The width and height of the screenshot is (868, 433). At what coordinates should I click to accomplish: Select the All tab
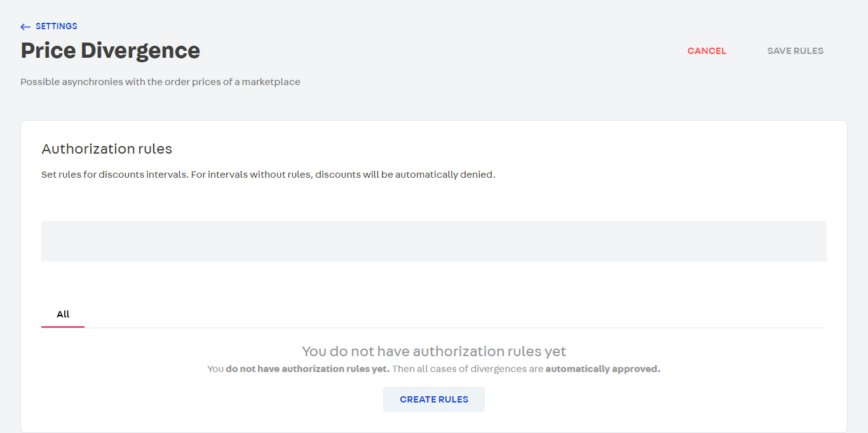tap(63, 314)
